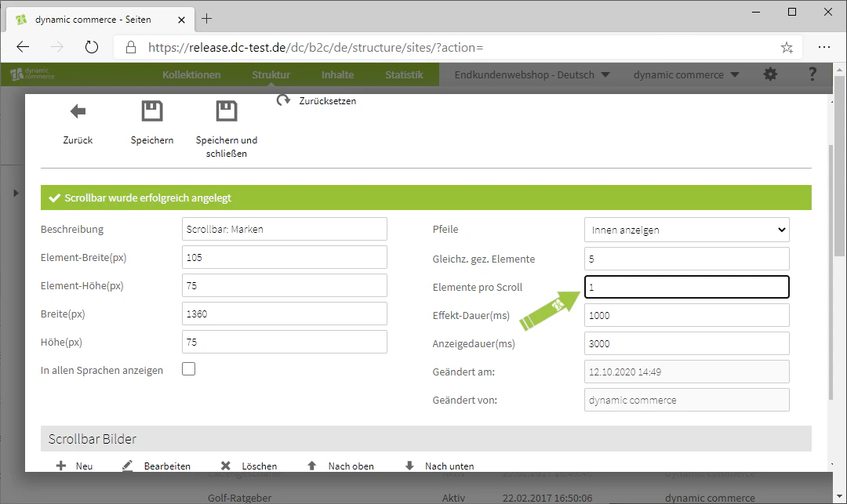
Task: Open the Kollektionen menu
Action: [x=191, y=74]
